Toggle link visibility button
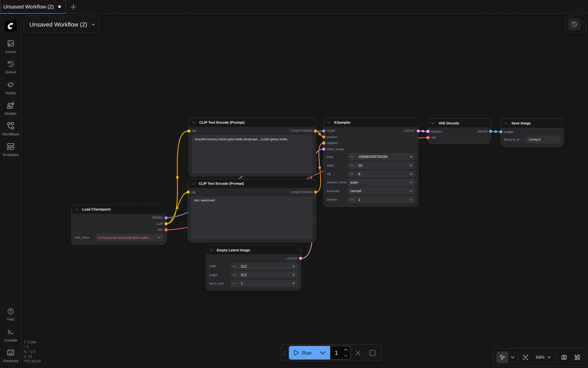Image resolution: width=588 pixels, height=368 pixels. (x=577, y=357)
